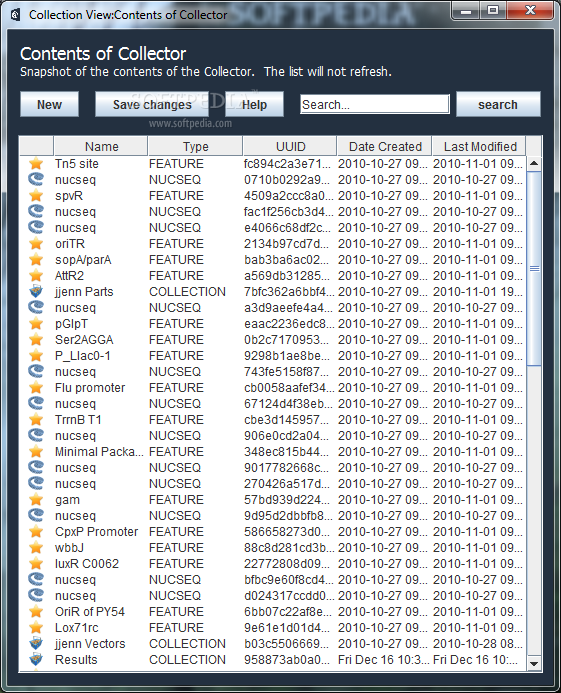Click the collection icon beside jjenn Parts
Viewport: 561px width, 693px height.
36,291
